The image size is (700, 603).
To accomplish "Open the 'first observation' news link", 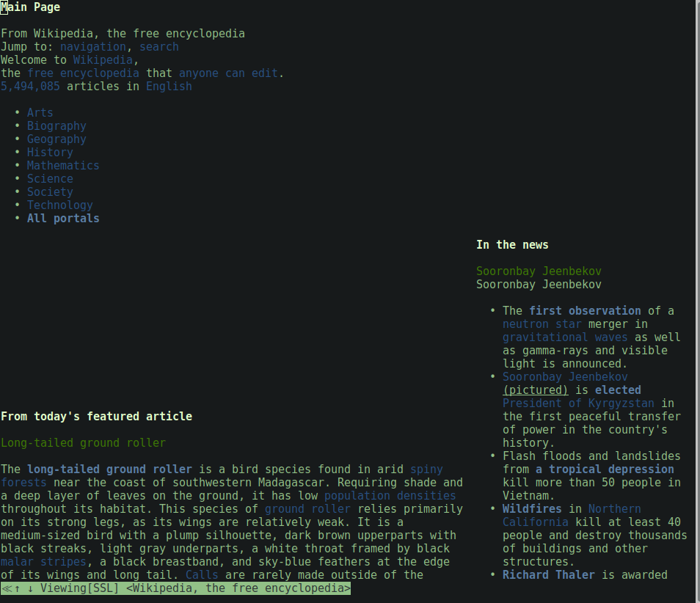I will pyautogui.click(x=586, y=311).
